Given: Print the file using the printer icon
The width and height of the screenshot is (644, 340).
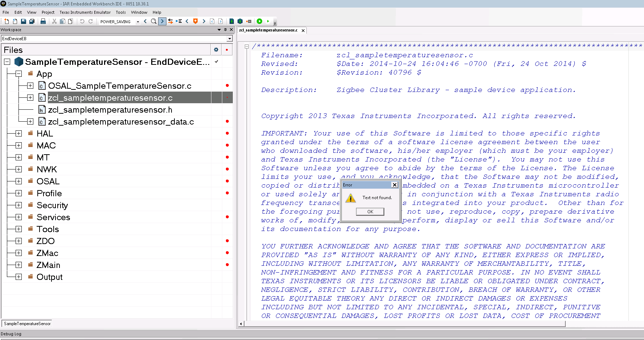Looking at the screenshot, I should point(43,21).
